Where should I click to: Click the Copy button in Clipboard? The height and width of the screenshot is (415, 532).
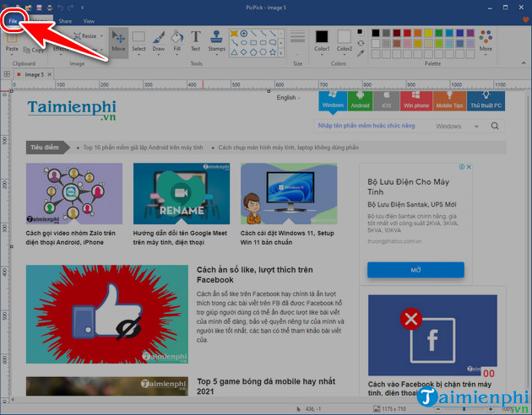click(34, 50)
